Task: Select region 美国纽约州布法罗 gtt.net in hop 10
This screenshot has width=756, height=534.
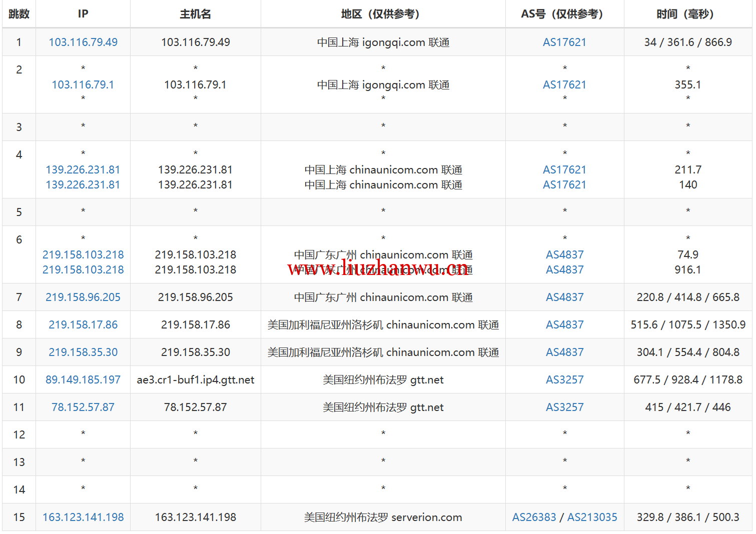Action: click(x=383, y=379)
